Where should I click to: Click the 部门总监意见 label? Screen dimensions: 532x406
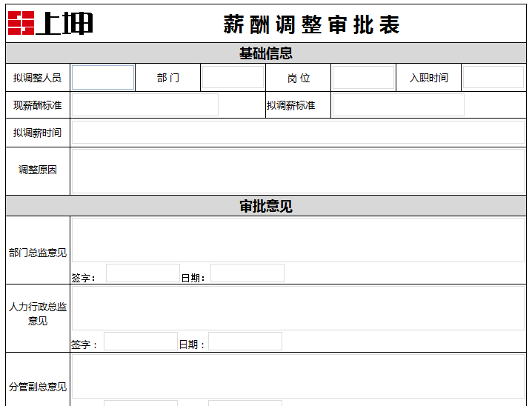[37, 253]
